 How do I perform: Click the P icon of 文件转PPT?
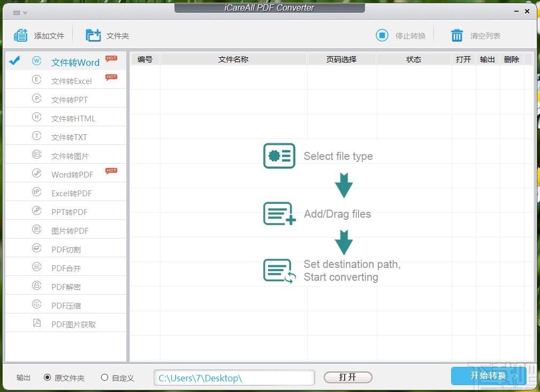36,98
